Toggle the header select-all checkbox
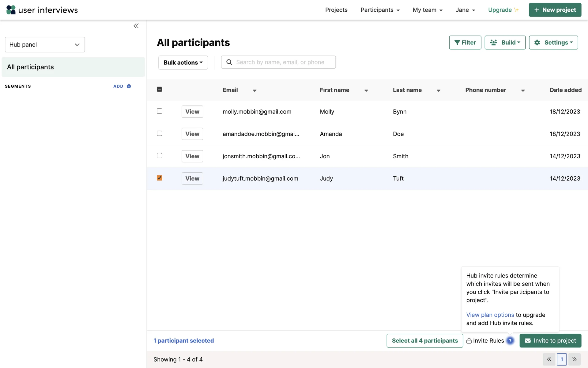Image resolution: width=588 pixels, height=368 pixels. 159,89
